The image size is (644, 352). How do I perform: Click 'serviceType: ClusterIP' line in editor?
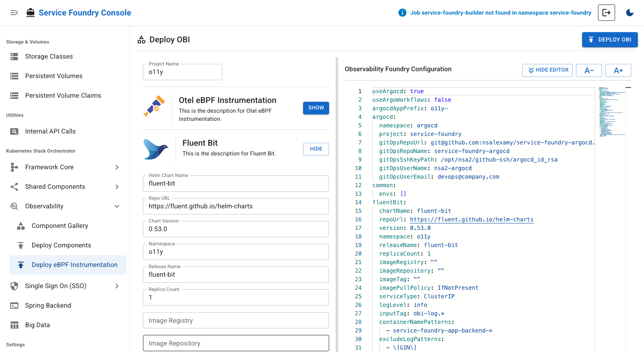[417, 296]
